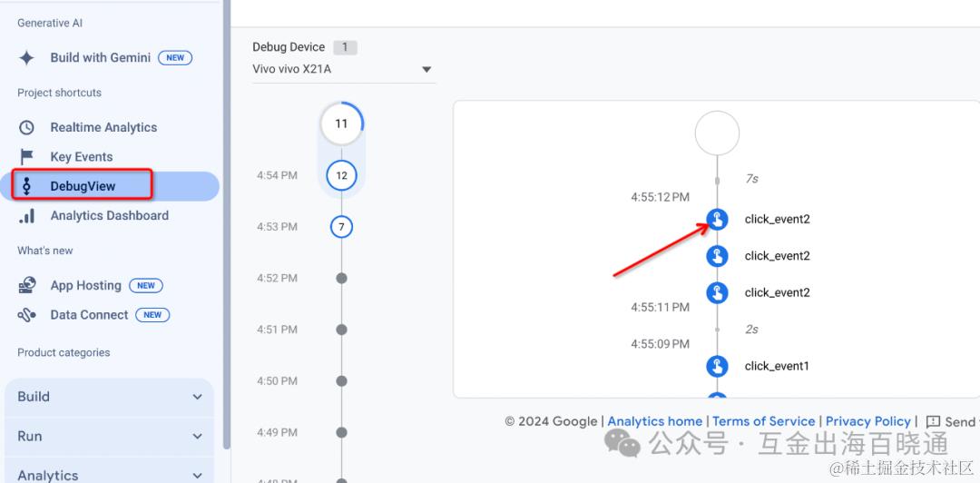Screen dimensions: 980x483
Task: Open the Privacy Policy link
Action: 868,421
